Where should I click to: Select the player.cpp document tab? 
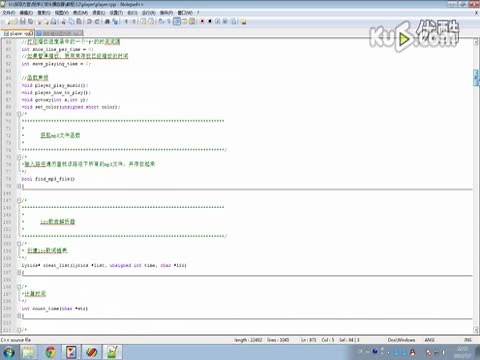pos(18,33)
